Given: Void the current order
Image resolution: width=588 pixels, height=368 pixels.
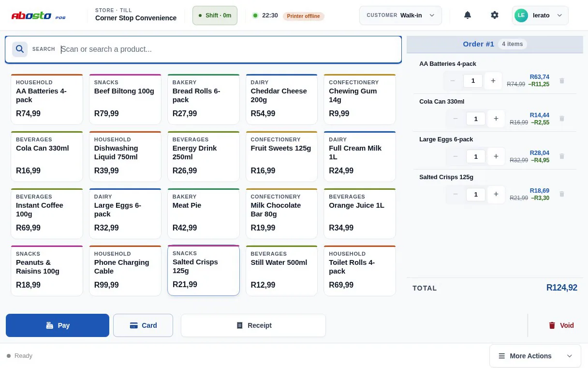Looking at the screenshot, I should click(x=561, y=325).
